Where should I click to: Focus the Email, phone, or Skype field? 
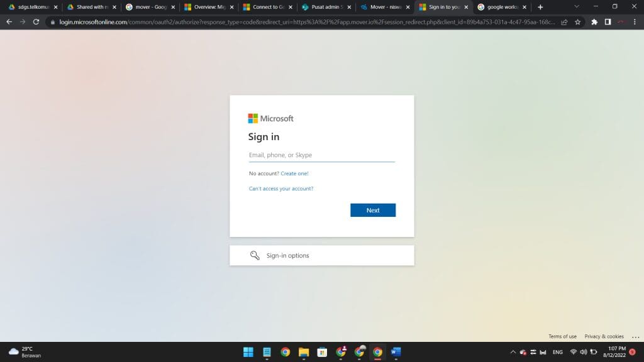322,155
